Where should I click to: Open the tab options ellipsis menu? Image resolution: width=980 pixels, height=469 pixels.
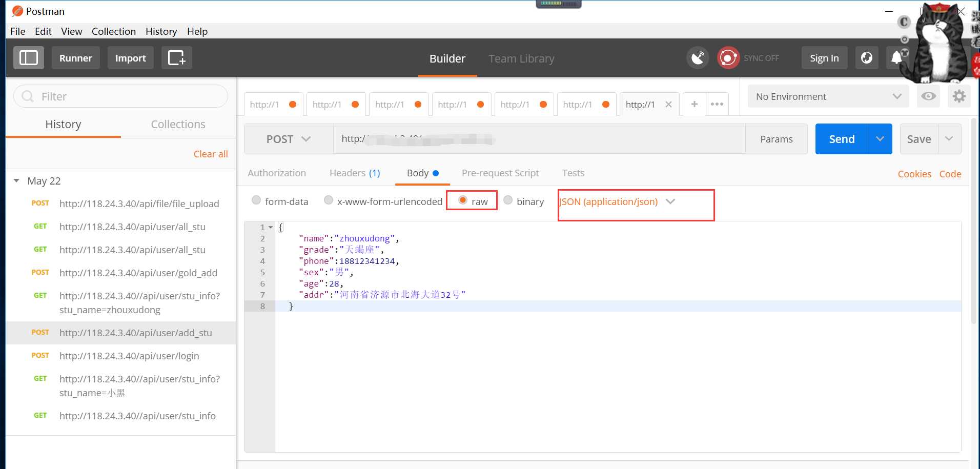(717, 104)
